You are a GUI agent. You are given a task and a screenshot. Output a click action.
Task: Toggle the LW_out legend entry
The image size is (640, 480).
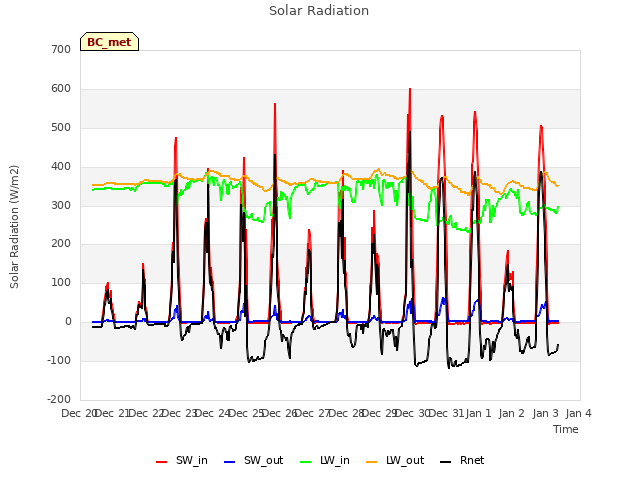(395, 460)
